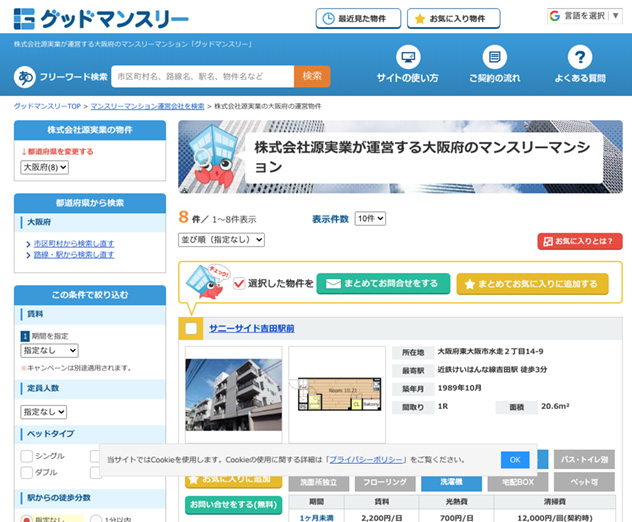Screen dimensions: 632x522
Task: Click まとめてお問合せをする with the envelope icon
Action: pyautogui.click(x=383, y=283)
